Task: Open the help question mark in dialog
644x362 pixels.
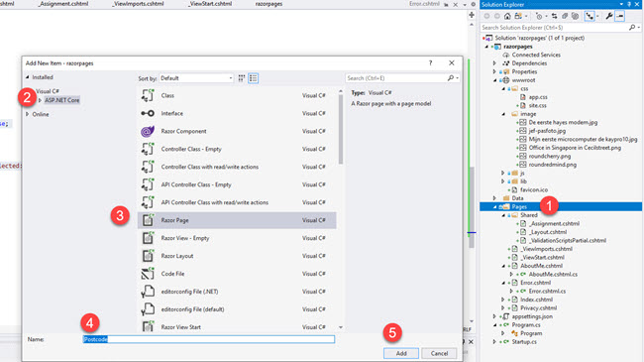Action: coord(430,62)
